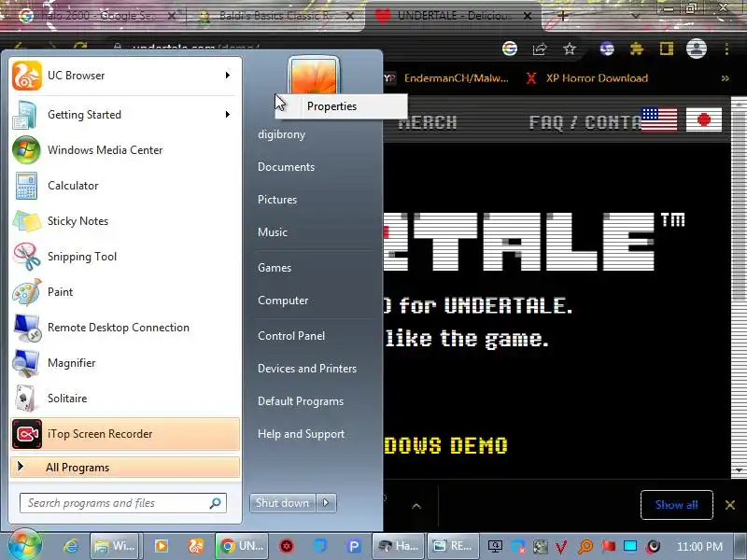Click the blue shield taskbar icon

click(x=320, y=546)
